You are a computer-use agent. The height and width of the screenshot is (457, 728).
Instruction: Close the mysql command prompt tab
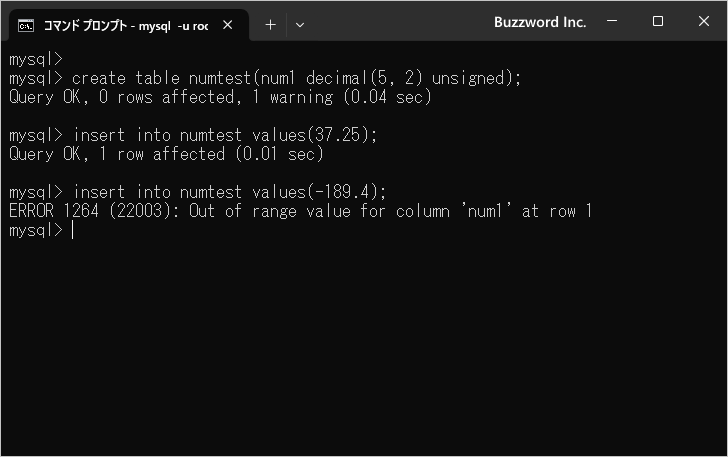pyautogui.click(x=228, y=25)
